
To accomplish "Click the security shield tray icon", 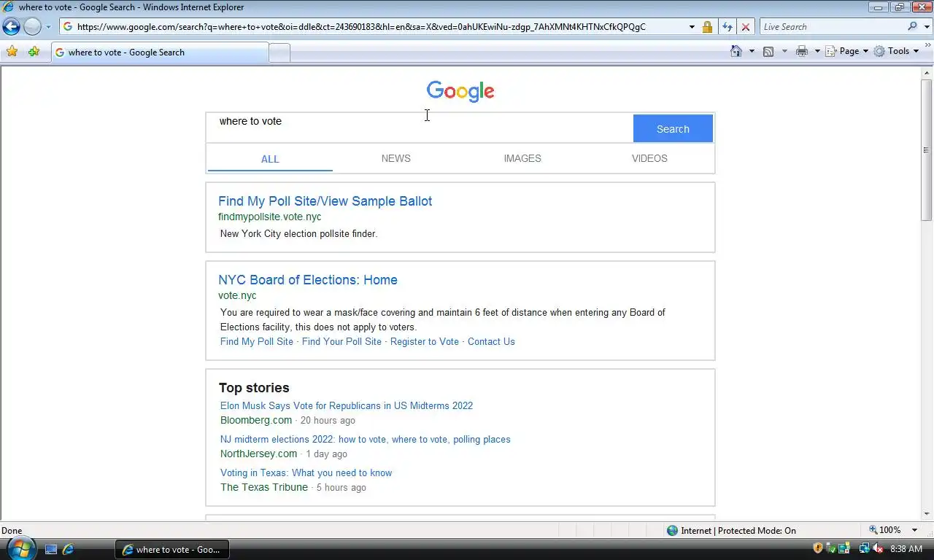I will 817,548.
